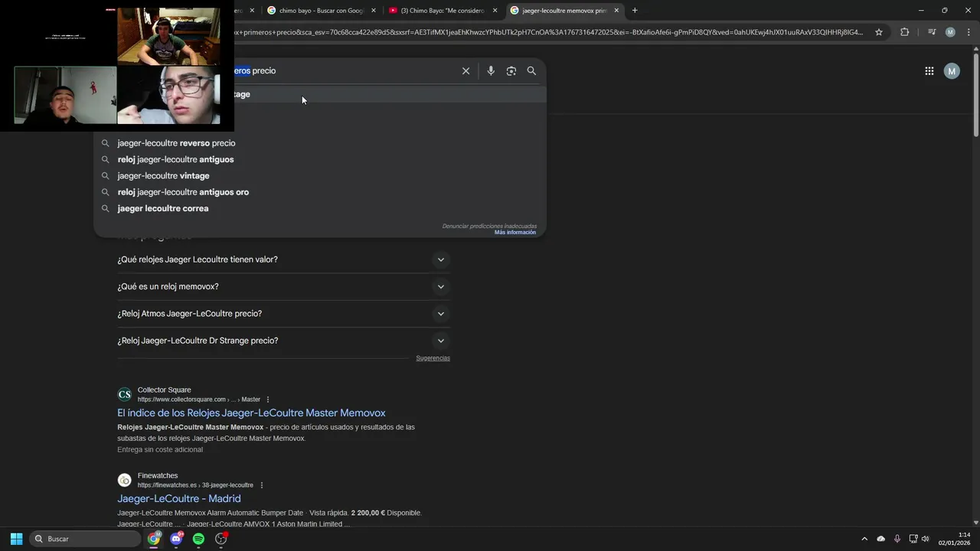Submit search with the magnifier icon

pyautogui.click(x=531, y=70)
